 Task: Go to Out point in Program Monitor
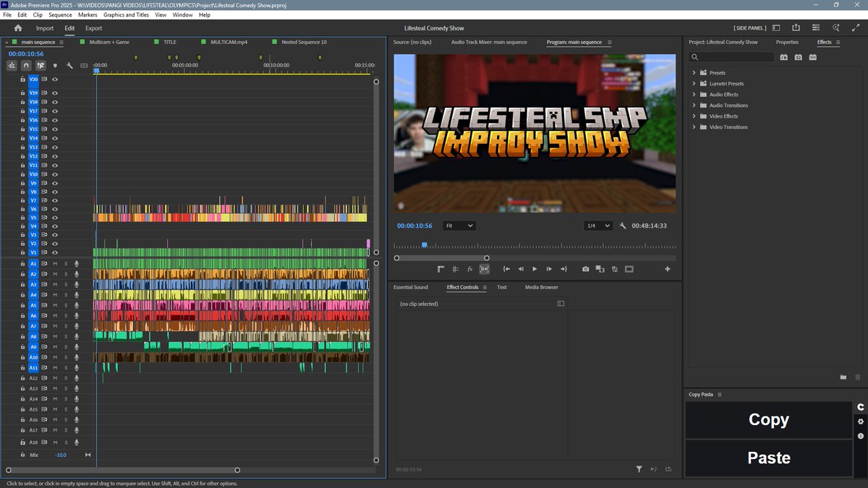[563, 269]
